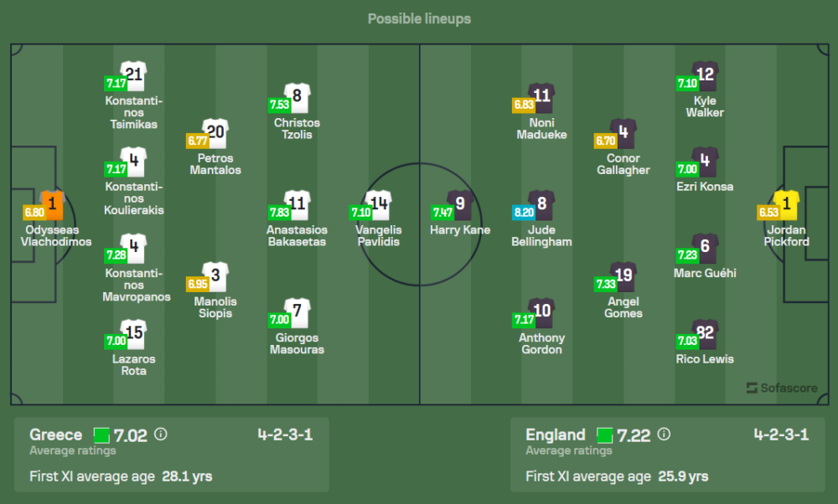Click green rating square beside Greece's 7.02
This screenshot has height=504, width=838.
(101, 435)
